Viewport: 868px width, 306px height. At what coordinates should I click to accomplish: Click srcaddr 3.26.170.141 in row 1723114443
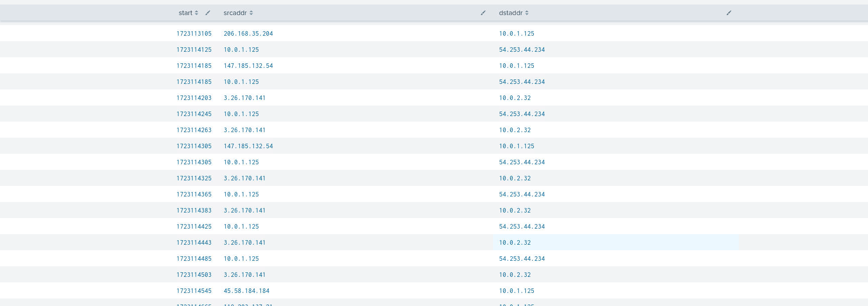[245, 243]
